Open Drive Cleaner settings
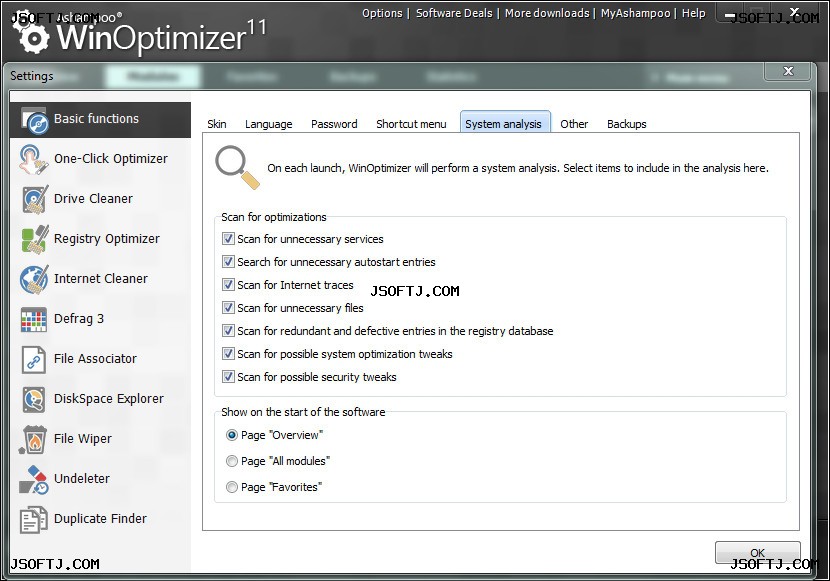Image resolution: width=830 pixels, height=581 pixels. (x=101, y=199)
